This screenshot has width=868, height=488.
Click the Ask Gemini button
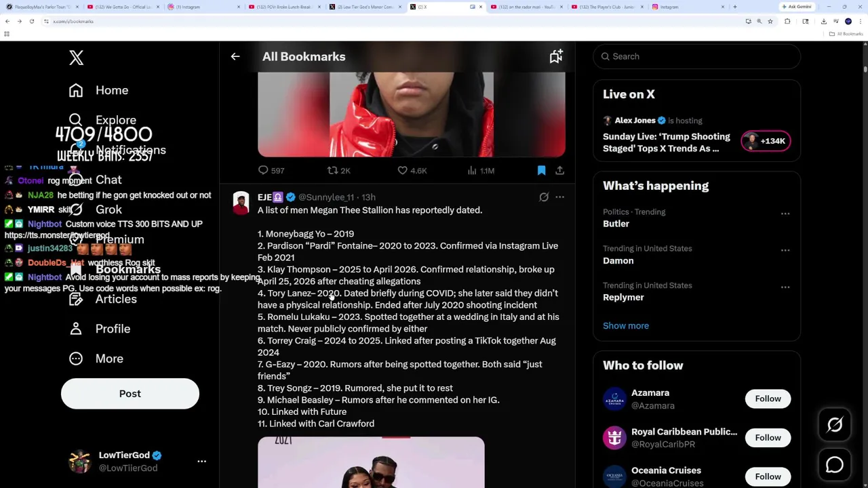[796, 7]
